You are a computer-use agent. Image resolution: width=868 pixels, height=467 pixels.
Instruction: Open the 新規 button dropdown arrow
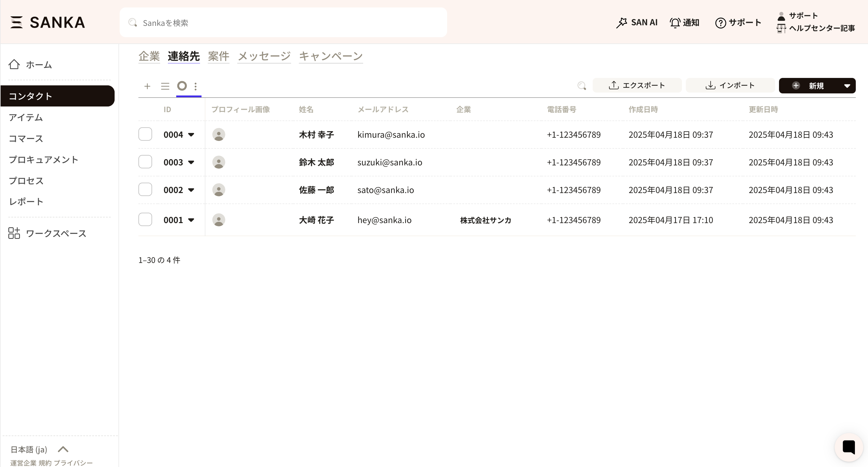pyautogui.click(x=847, y=86)
